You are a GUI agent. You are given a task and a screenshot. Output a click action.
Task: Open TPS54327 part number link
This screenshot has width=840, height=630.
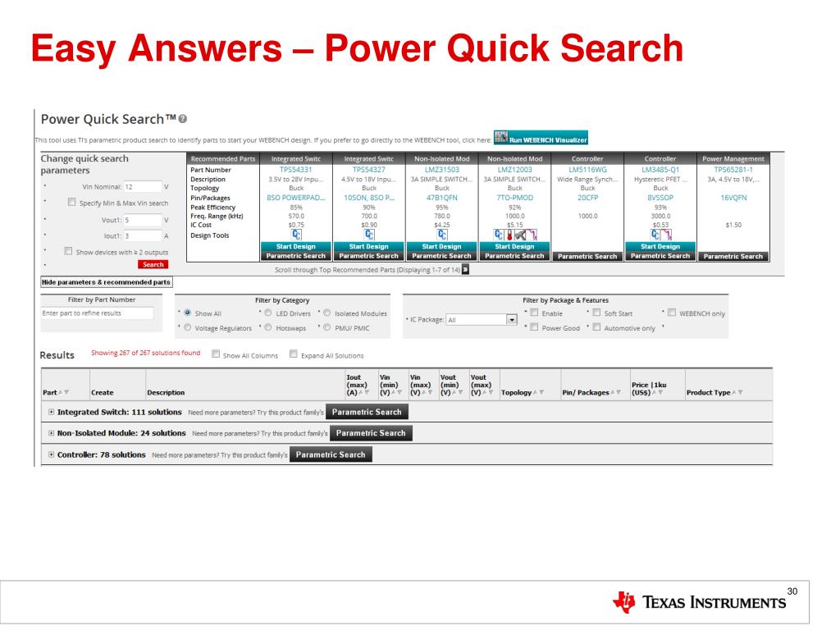368,170
